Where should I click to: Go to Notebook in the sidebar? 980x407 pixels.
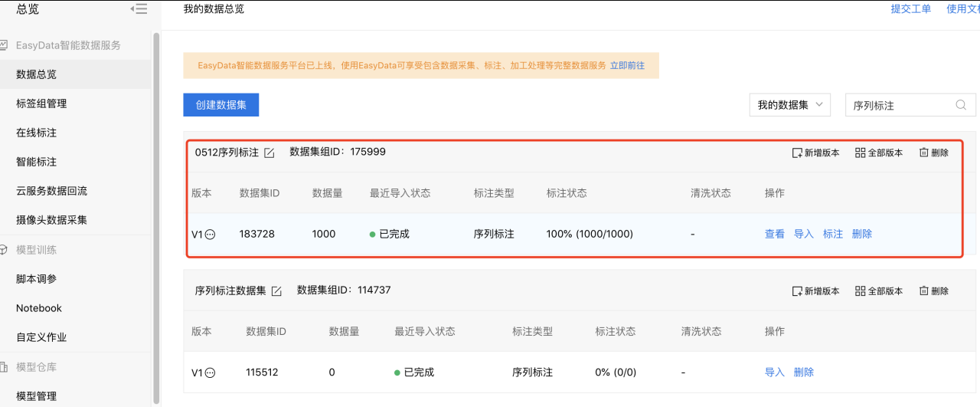click(39, 308)
